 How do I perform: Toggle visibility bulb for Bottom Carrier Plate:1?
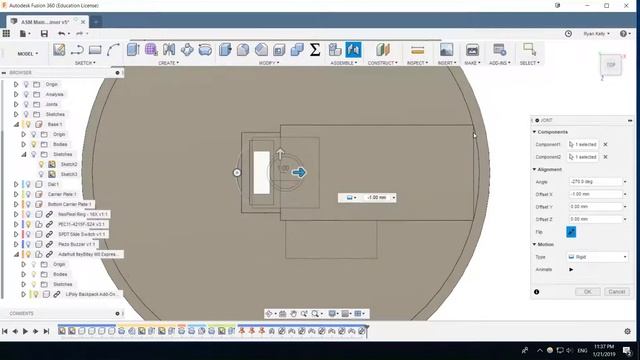[28, 204]
